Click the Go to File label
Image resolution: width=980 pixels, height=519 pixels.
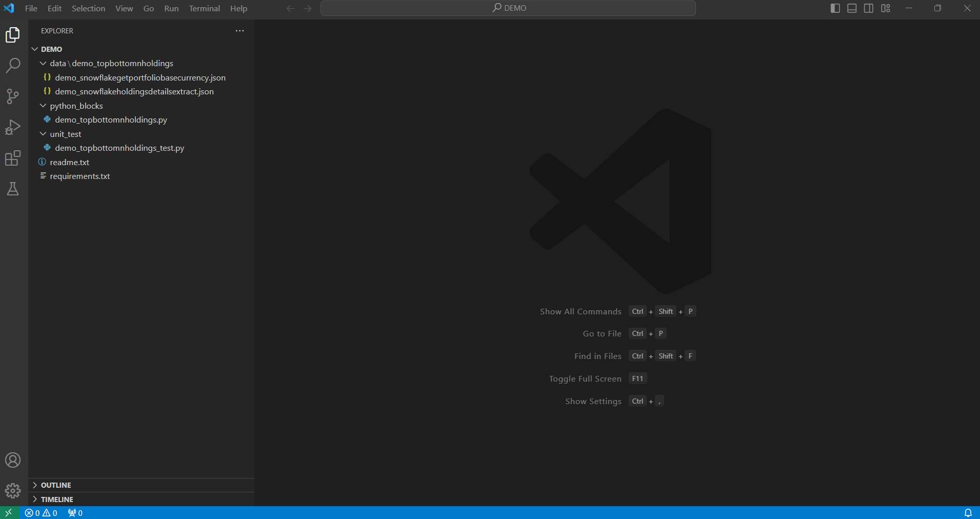pyautogui.click(x=602, y=333)
